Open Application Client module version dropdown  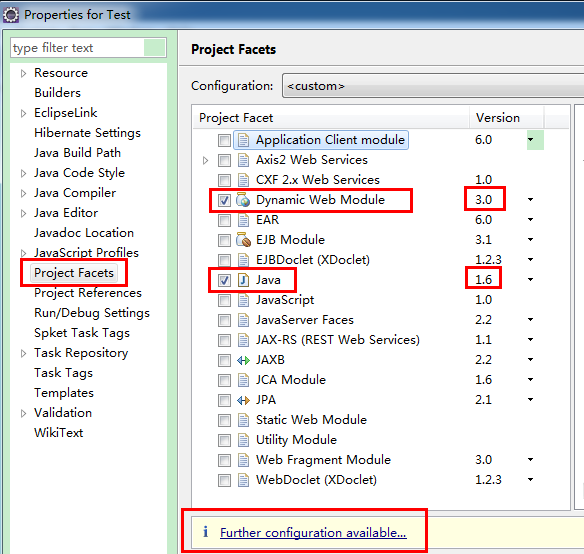(535, 140)
